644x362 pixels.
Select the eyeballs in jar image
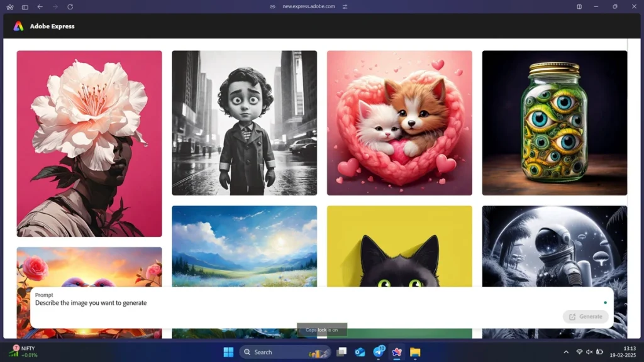click(555, 123)
